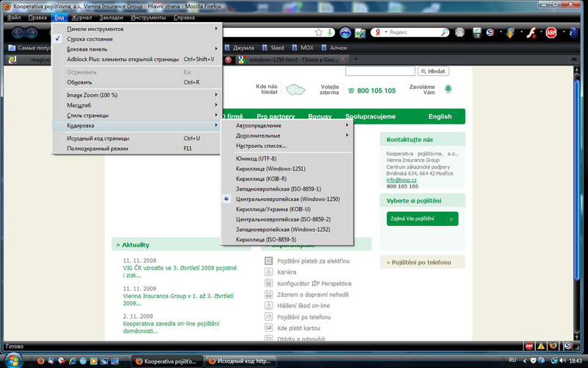Click the page search input field
Viewport: 588px width, 368px height.
tap(380, 71)
